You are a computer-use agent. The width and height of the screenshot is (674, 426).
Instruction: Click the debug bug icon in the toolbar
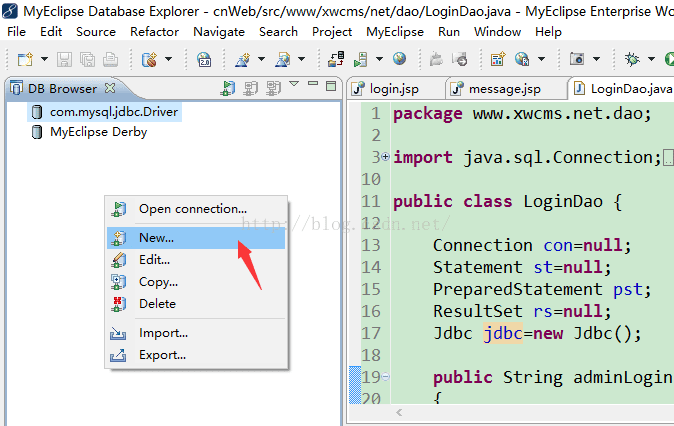(x=632, y=59)
